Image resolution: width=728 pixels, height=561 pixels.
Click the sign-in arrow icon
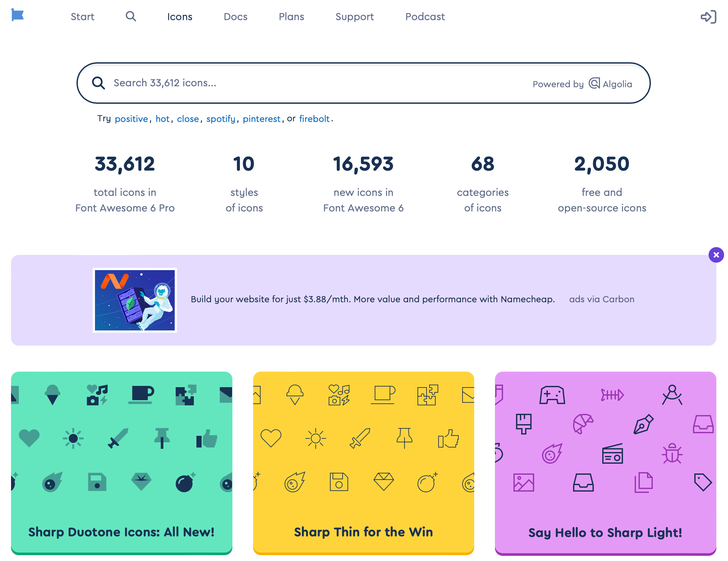[708, 17]
